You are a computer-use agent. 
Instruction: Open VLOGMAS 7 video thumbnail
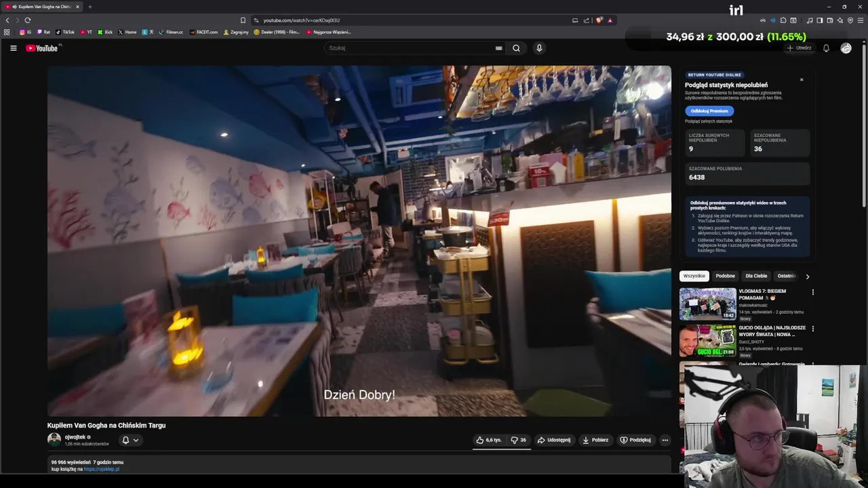tap(708, 304)
